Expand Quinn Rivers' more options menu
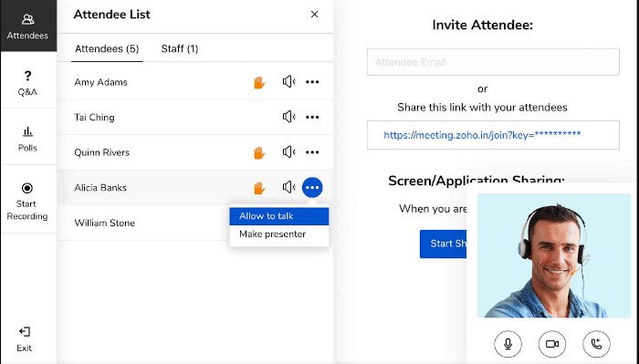 tap(312, 152)
